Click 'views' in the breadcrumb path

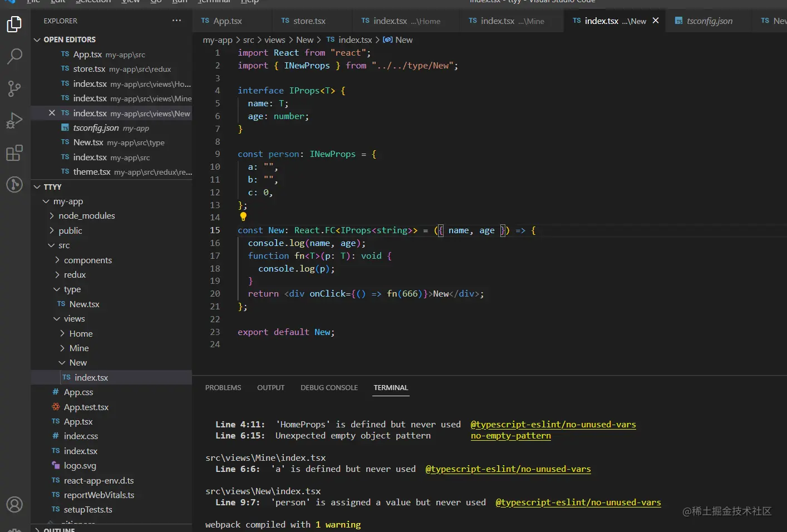[x=274, y=40]
